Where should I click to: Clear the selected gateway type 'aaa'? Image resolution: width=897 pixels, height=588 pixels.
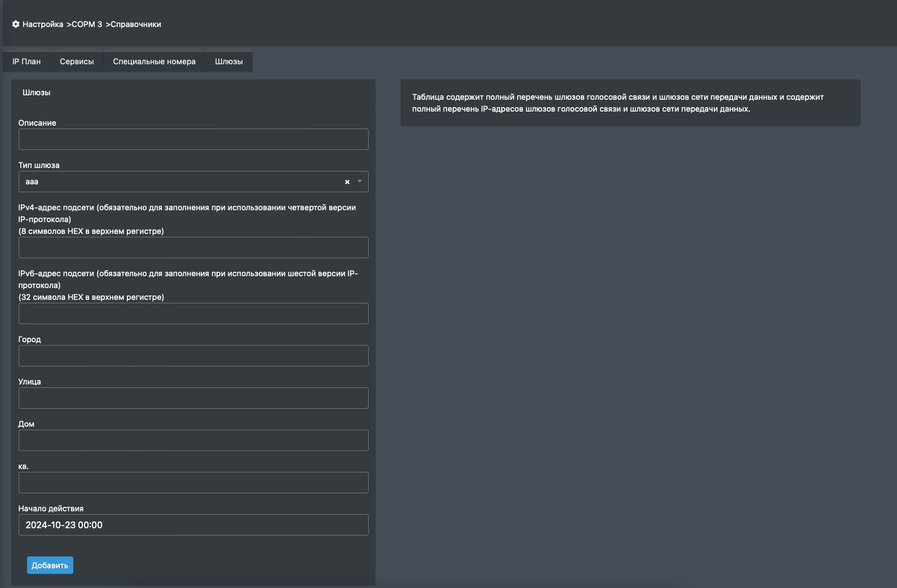(347, 182)
